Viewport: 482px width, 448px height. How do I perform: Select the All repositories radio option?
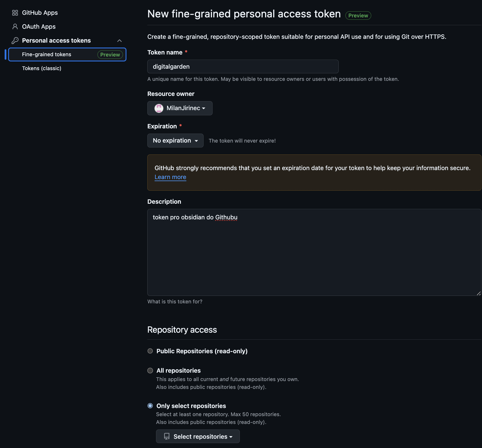click(150, 371)
